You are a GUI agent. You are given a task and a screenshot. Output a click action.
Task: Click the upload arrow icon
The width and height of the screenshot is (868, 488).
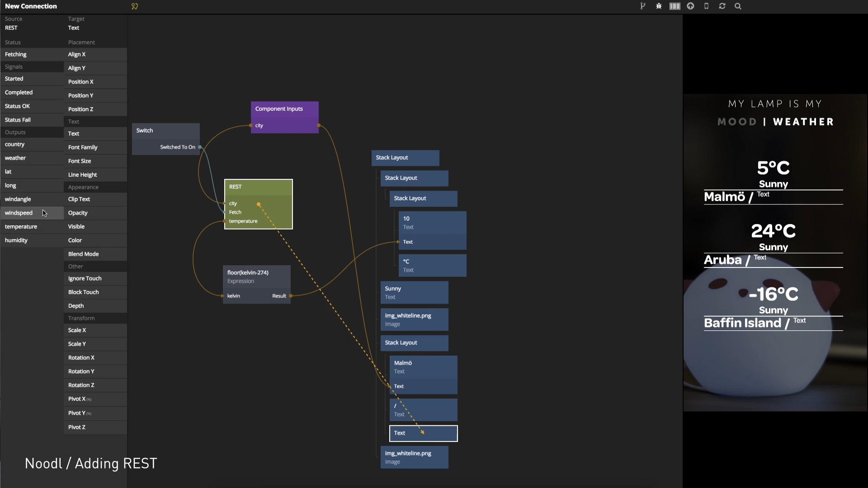(690, 6)
